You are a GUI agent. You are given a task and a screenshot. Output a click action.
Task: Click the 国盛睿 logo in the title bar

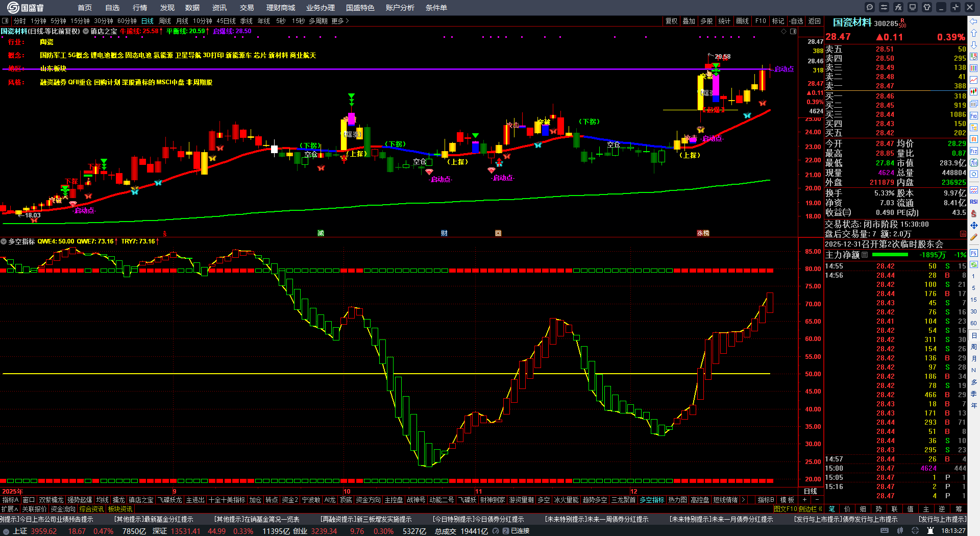(25, 8)
